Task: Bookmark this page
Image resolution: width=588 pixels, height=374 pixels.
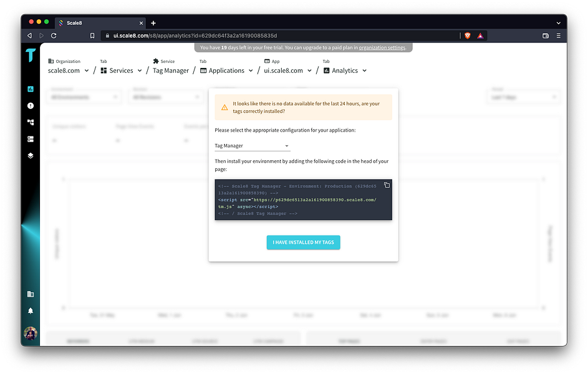Action: (x=92, y=36)
